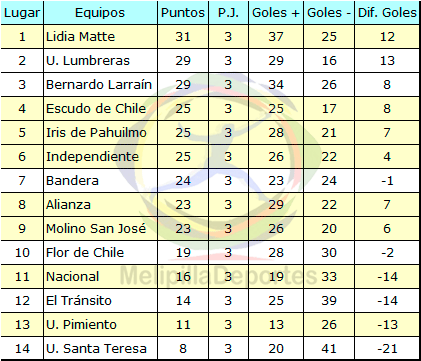Click the Goles - column header
This screenshot has height=361, width=421.
tap(329, 13)
